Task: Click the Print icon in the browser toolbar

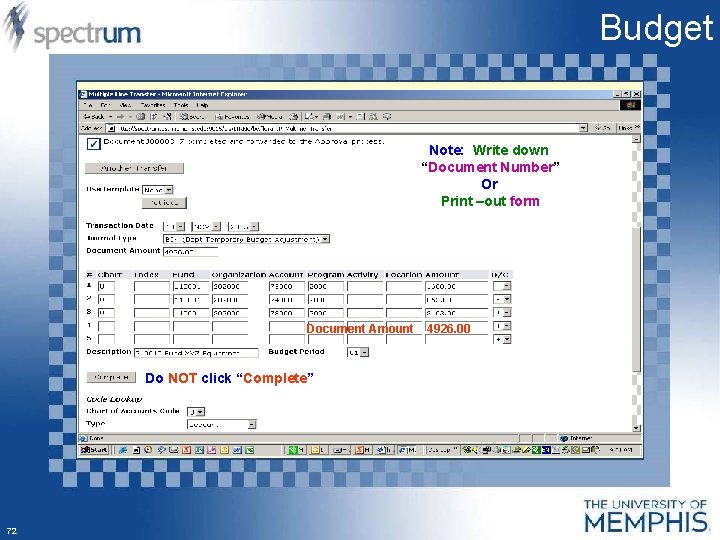Action: pyautogui.click(x=327, y=117)
